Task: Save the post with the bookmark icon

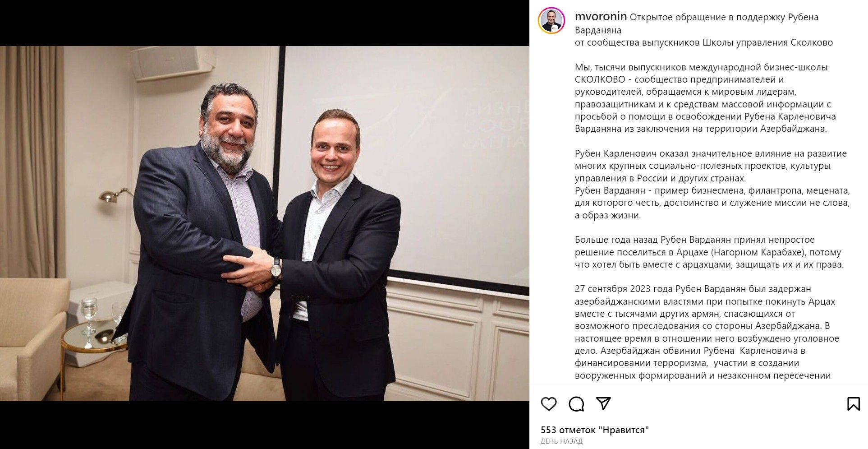Action: pos(853,404)
